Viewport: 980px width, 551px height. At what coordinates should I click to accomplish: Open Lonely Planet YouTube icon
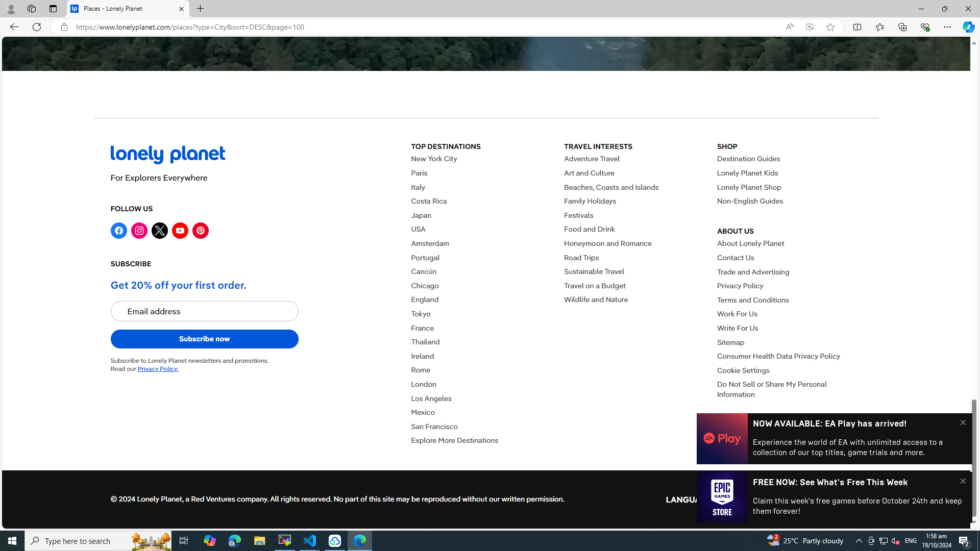[180, 231]
